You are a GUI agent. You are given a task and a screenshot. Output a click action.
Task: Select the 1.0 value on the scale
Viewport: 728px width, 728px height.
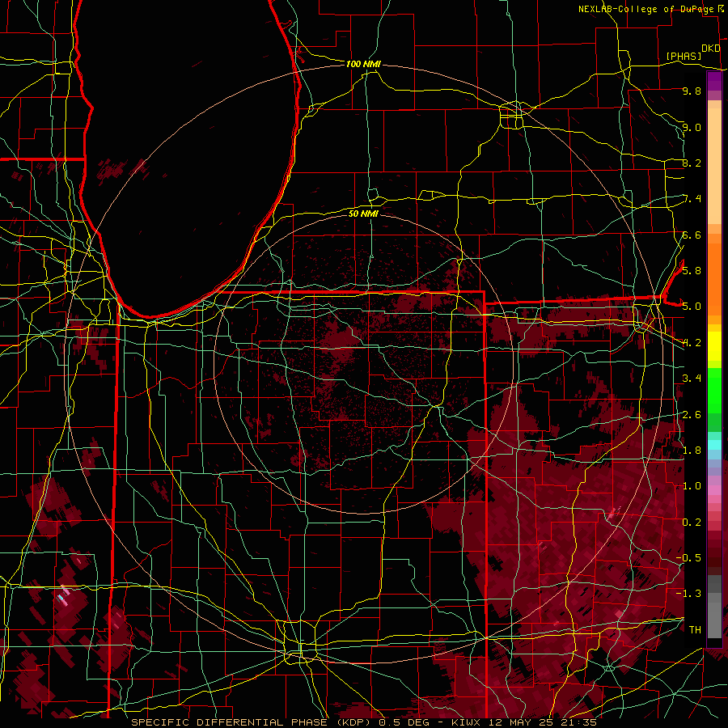[x=692, y=486]
